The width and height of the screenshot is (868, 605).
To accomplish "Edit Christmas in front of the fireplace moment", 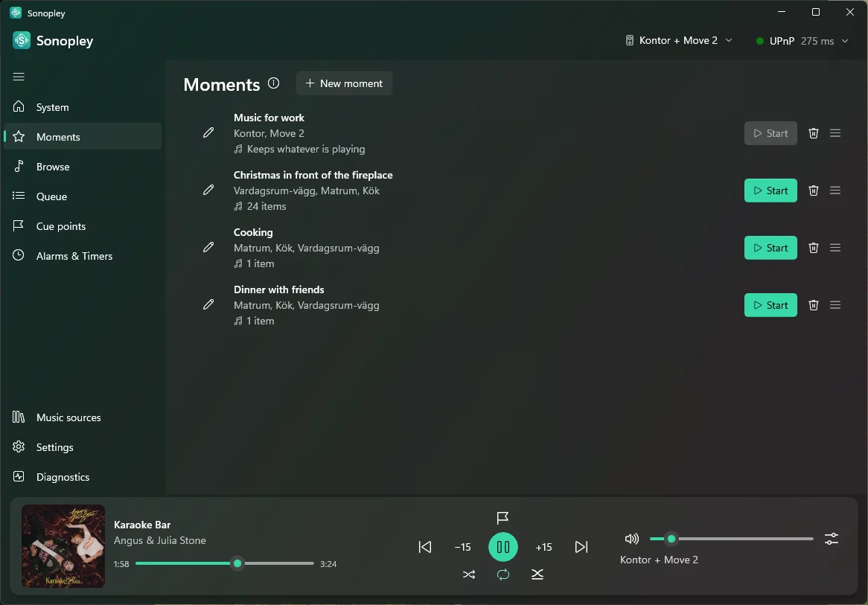I will pyautogui.click(x=208, y=191).
